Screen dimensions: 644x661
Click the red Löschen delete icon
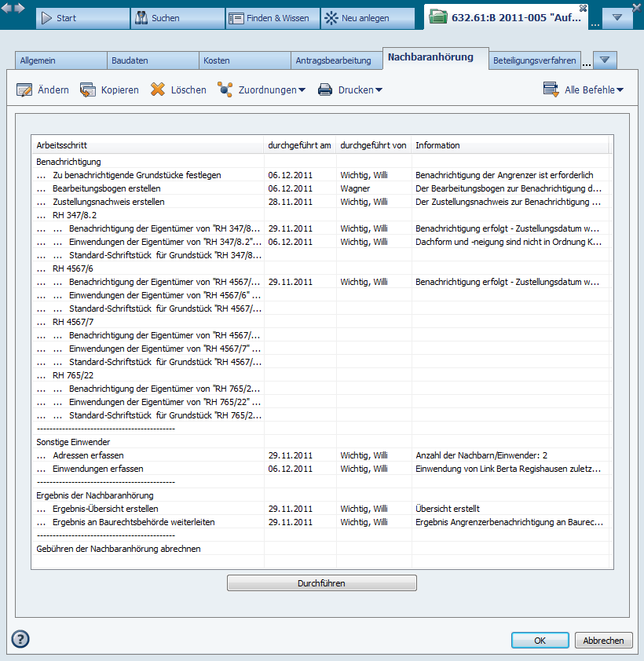(x=158, y=89)
